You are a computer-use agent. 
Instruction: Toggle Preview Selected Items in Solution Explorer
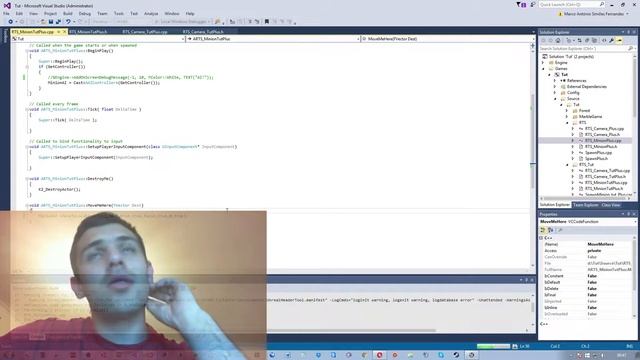[x=620, y=40]
